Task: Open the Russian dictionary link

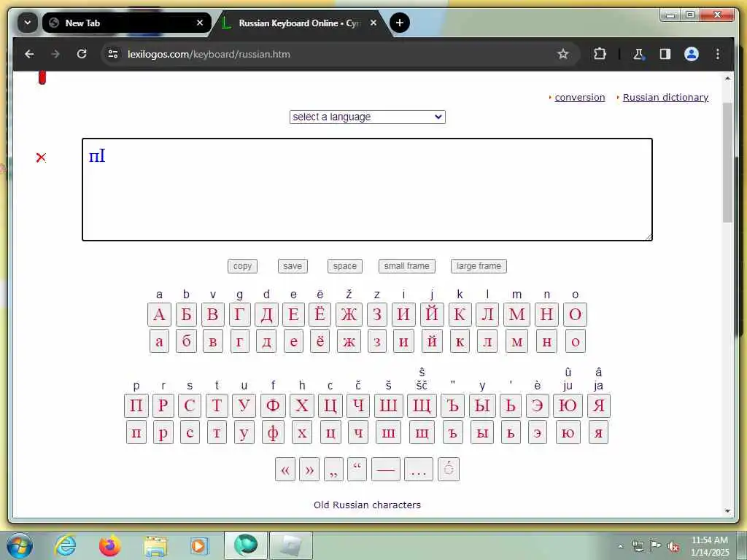Action: [x=665, y=97]
